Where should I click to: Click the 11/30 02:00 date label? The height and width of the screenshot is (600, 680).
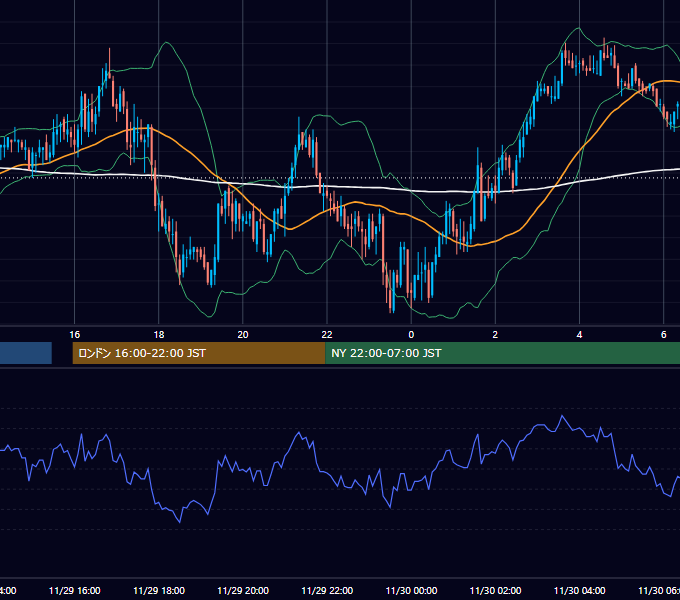(x=495, y=590)
